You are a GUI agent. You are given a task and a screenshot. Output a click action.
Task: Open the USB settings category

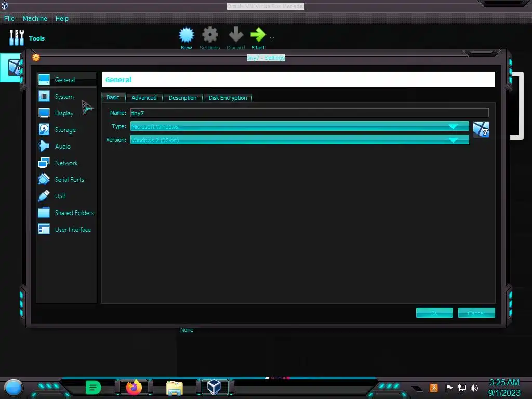pyautogui.click(x=66, y=196)
